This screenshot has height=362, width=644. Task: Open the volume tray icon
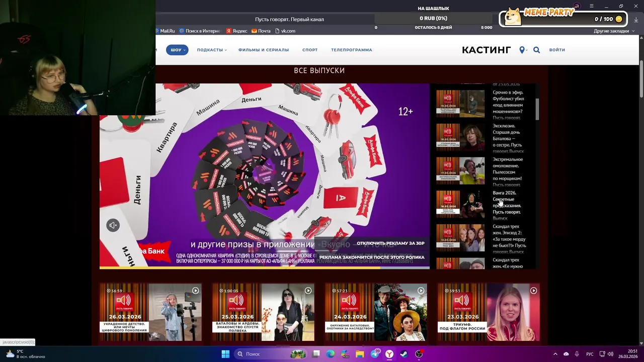coord(610,354)
